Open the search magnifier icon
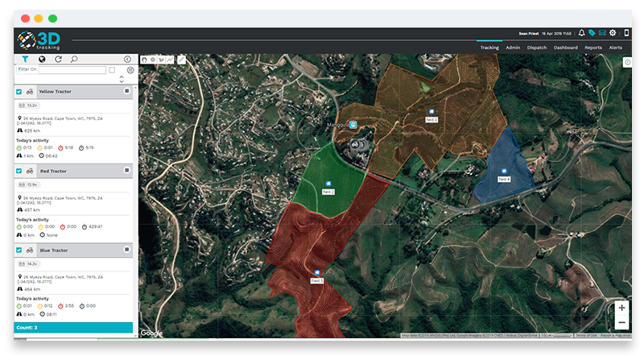 (74, 59)
